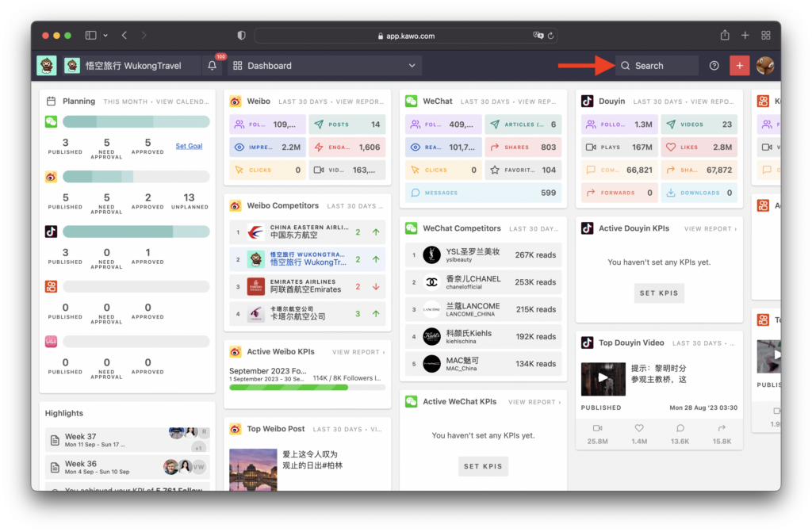Click the Week 37 document icon
This screenshot has width=812, height=532.
point(55,440)
